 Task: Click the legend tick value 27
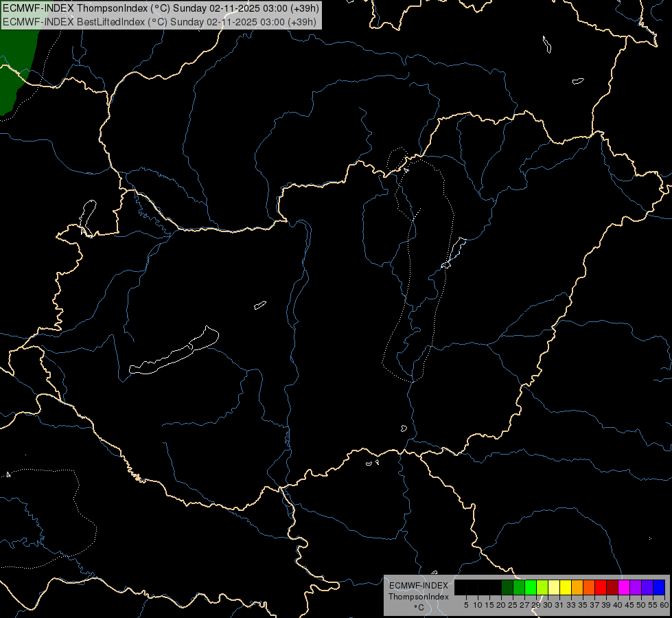coord(524,605)
